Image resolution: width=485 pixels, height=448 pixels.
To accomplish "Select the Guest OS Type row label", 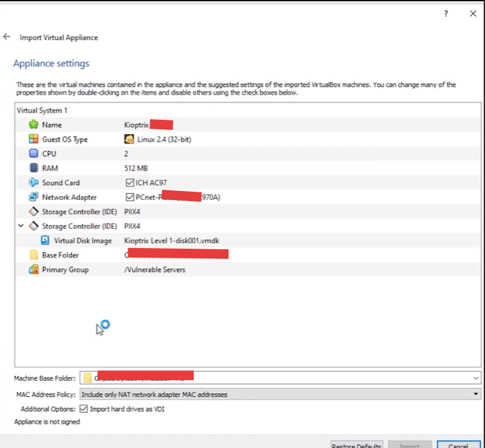I will (65, 139).
